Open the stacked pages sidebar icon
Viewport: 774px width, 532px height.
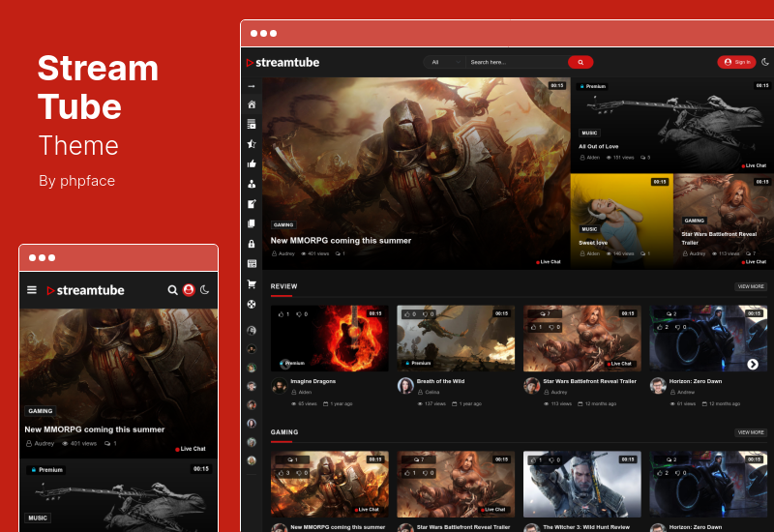pyautogui.click(x=252, y=223)
